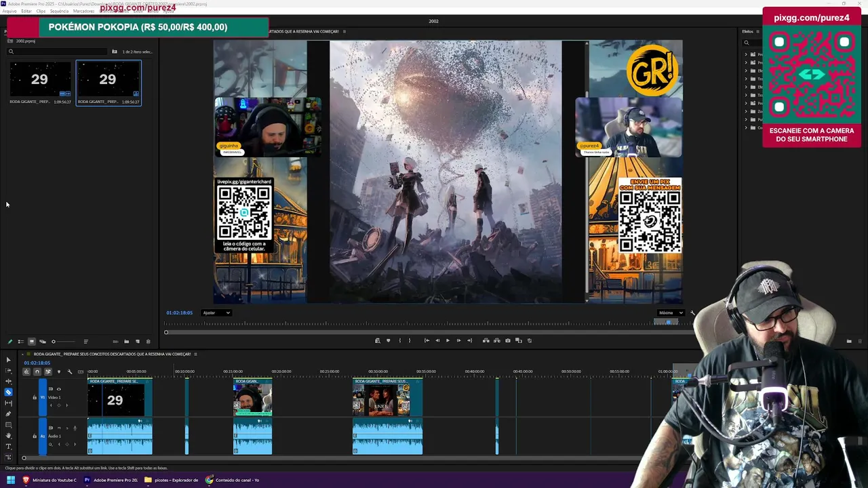
Task: Click Mark Out in the Program Monitor
Action: tap(410, 340)
